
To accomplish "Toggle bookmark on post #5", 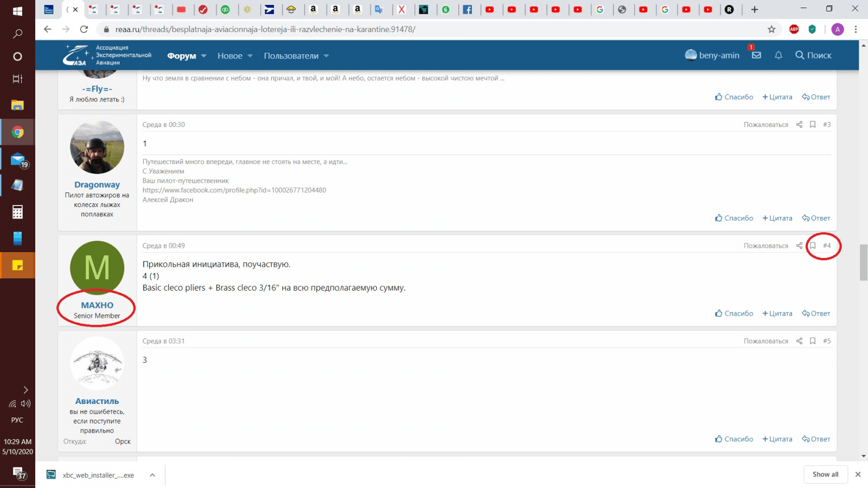I will (x=813, y=341).
